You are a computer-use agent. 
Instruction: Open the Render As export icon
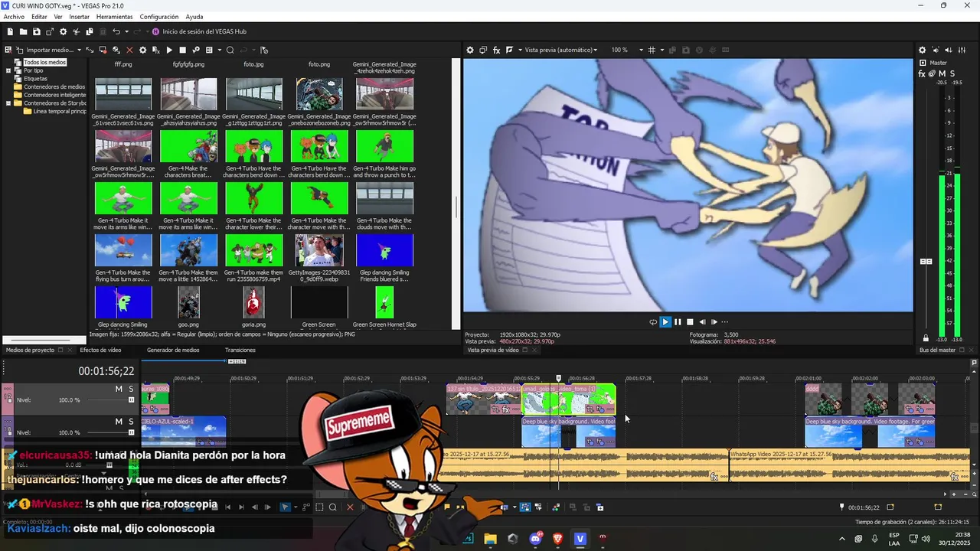point(50,31)
